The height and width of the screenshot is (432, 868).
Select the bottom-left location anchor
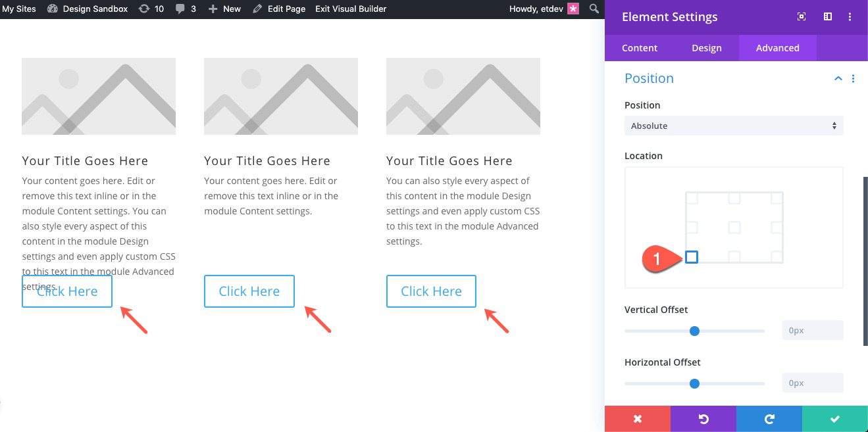(692, 258)
